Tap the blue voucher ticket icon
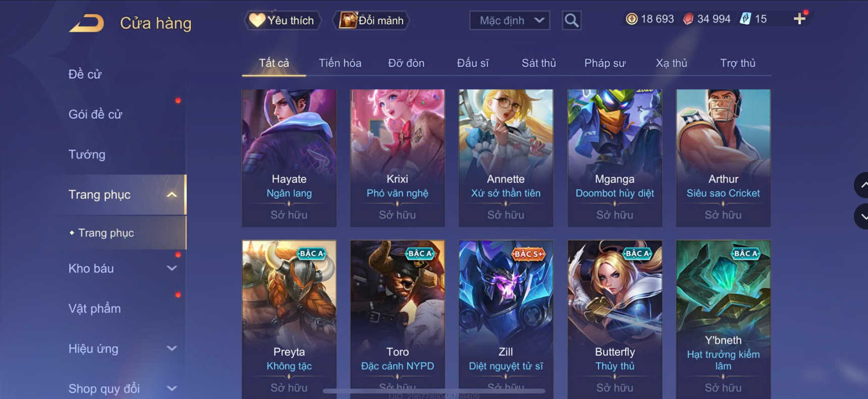868x399 pixels. click(x=745, y=19)
